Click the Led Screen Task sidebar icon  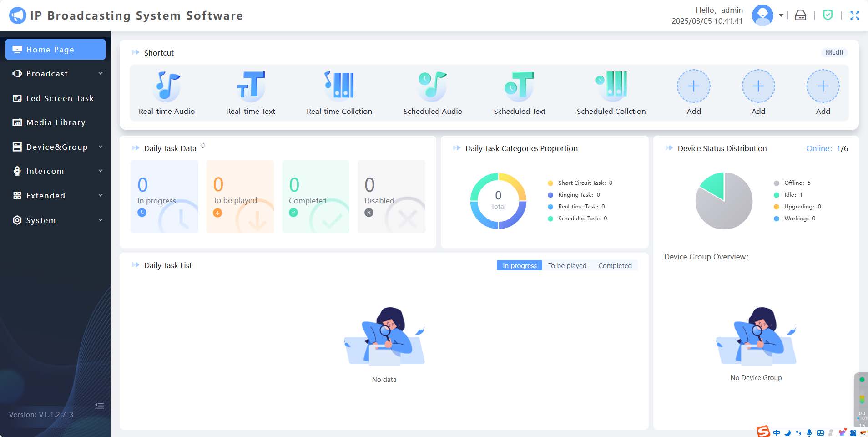point(17,98)
